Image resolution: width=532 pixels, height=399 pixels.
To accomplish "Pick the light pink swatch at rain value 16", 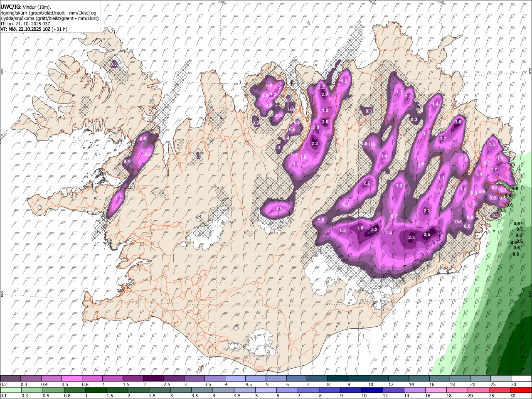I will [436, 390].
